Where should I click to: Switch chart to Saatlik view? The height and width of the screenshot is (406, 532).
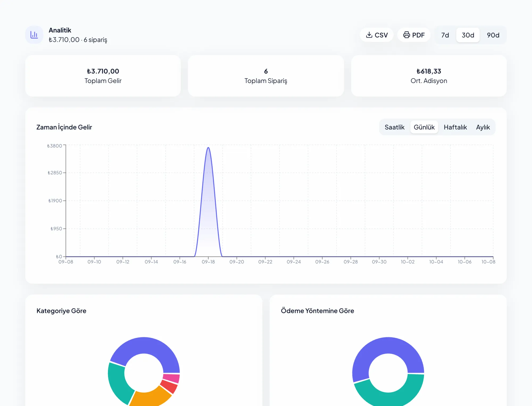tap(394, 127)
